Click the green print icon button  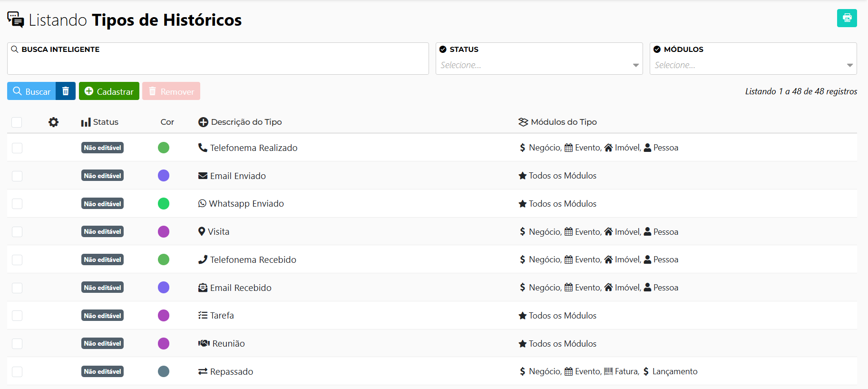[847, 18]
